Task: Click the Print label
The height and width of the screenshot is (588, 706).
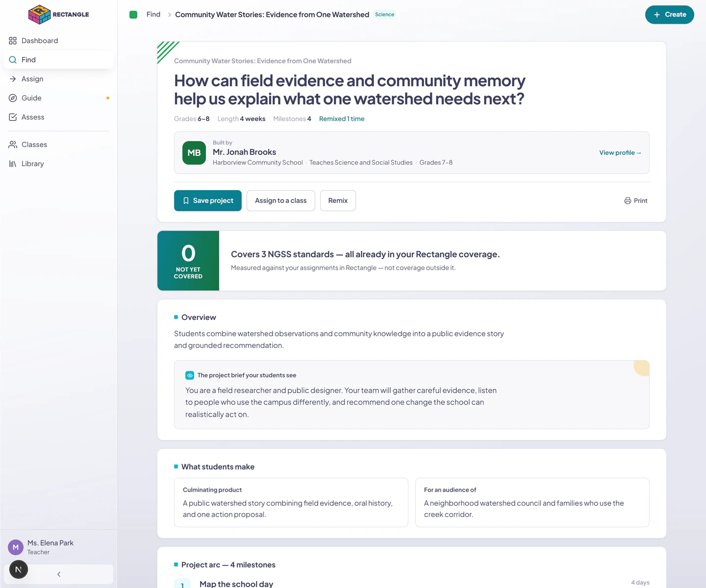Action: point(641,201)
